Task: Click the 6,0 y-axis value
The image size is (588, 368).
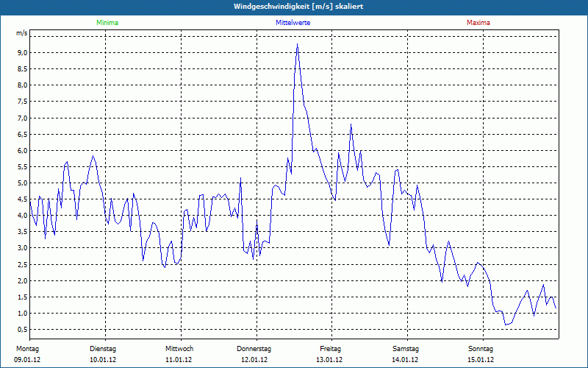Action: [23, 150]
